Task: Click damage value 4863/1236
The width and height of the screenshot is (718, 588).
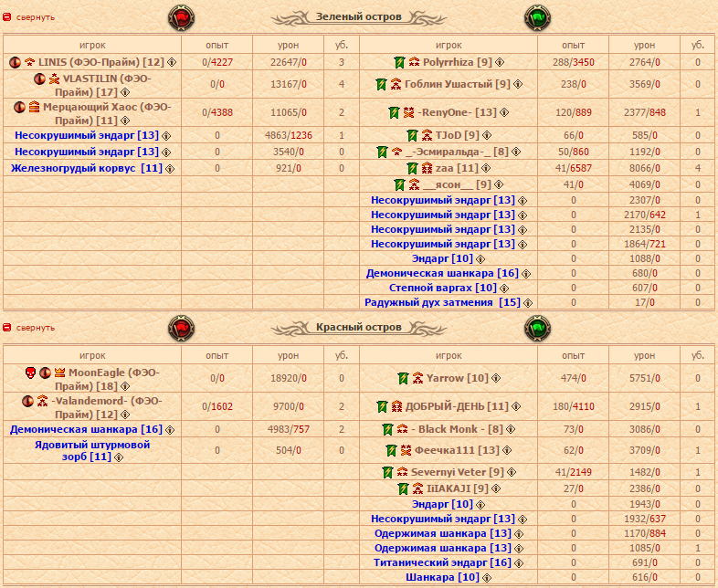Action: tap(288, 135)
